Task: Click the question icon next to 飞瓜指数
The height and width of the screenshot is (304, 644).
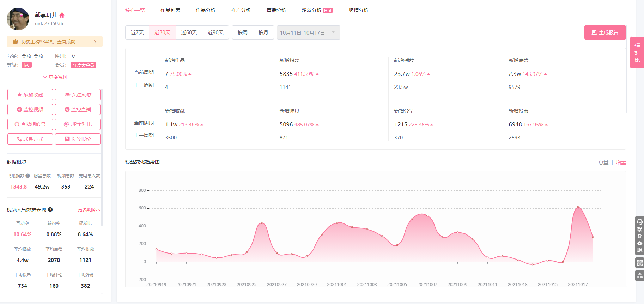Action: coord(28,175)
